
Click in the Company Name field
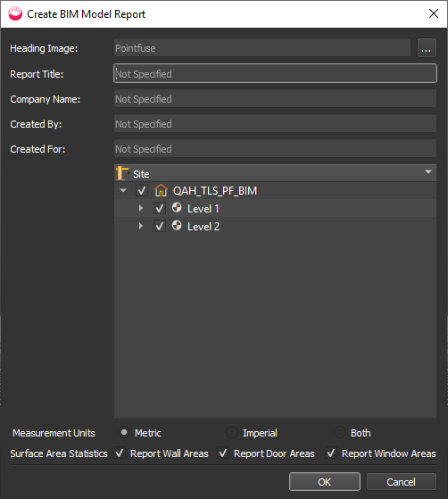click(275, 99)
